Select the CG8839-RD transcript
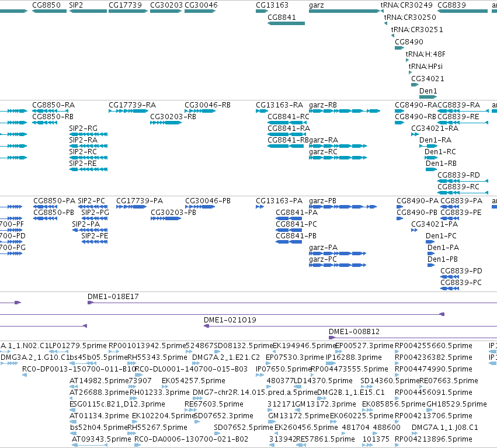This screenshot has height=448, width=497. click(463, 181)
